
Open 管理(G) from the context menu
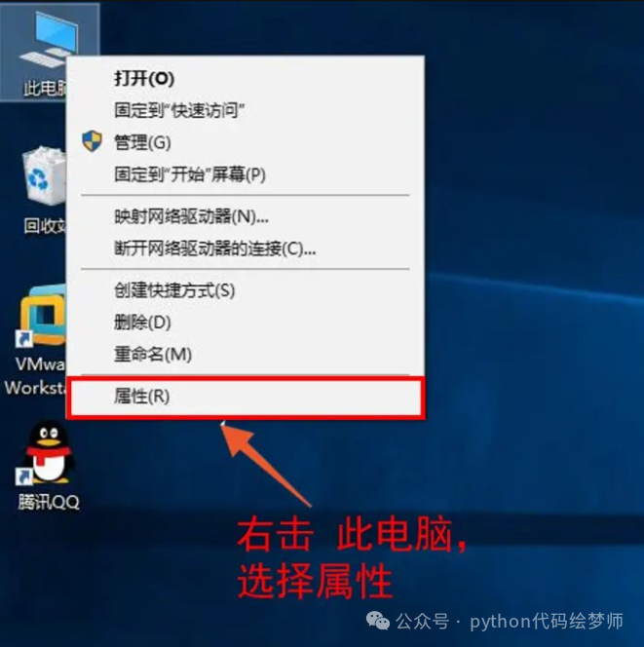point(246,142)
